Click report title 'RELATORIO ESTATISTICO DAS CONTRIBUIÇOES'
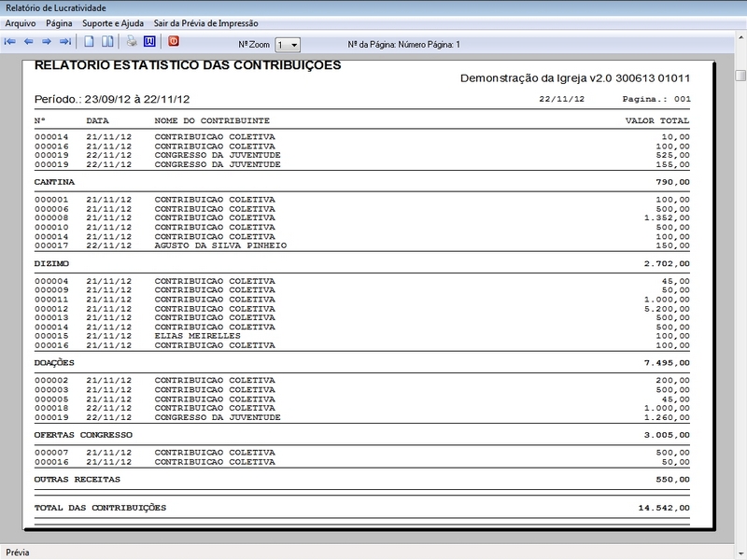Screen dimensions: 747x560 188,65
